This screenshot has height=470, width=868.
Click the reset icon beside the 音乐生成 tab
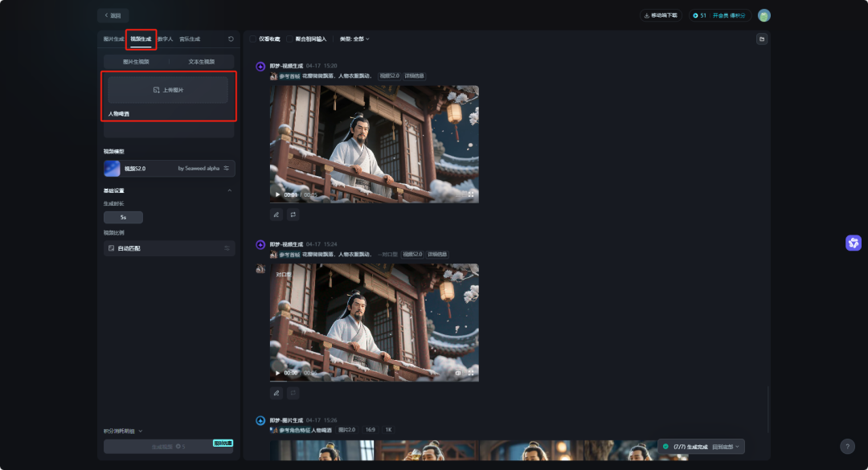(231, 39)
